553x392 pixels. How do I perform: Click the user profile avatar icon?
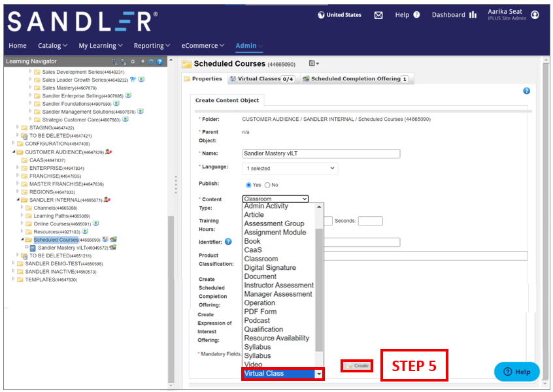tap(535, 14)
